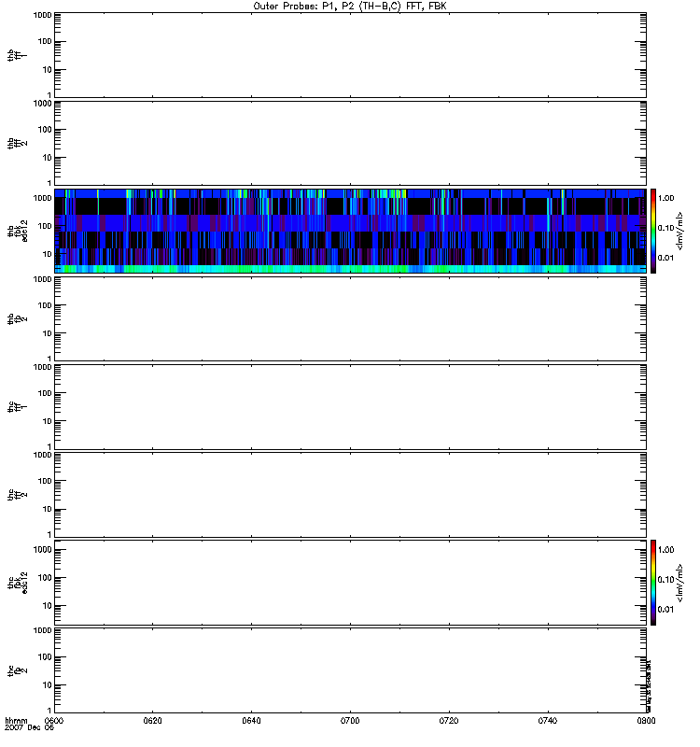Click "0.10" on the thb color bar
The height and width of the screenshot is (747, 700).
[665, 228]
